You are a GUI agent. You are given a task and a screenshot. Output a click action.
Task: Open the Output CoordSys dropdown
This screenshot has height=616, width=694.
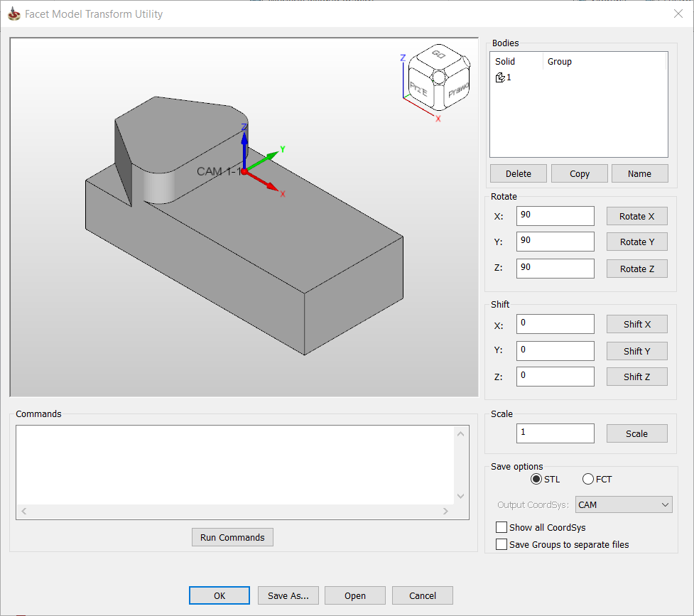(624, 505)
